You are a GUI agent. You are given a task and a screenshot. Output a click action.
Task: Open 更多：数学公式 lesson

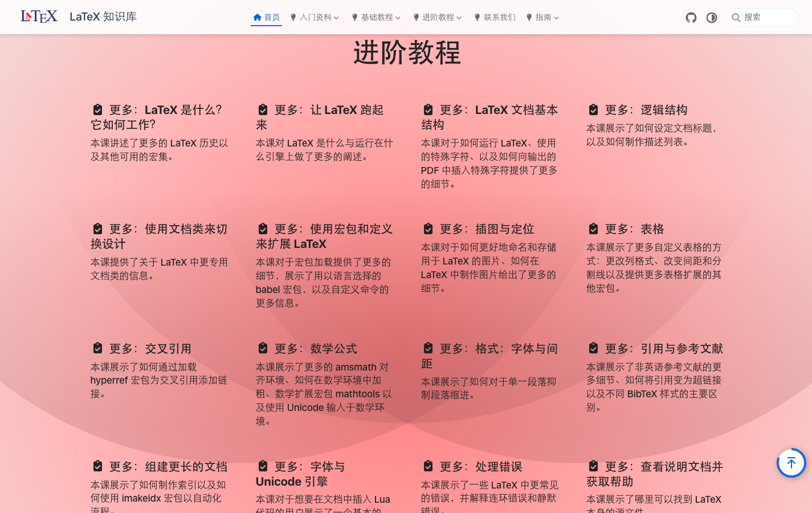pyautogui.click(x=307, y=348)
